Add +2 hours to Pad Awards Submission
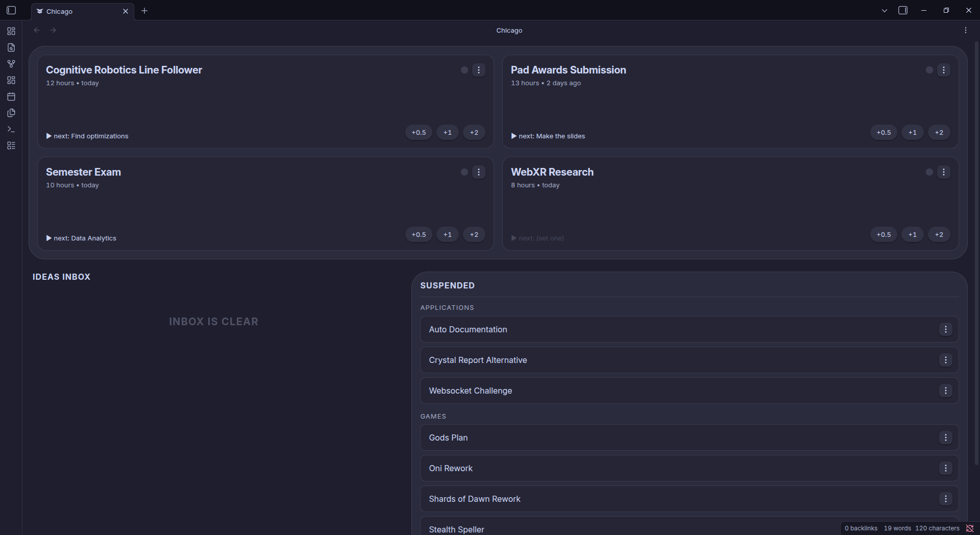This screenshot has height=535, width=980. 939,132
